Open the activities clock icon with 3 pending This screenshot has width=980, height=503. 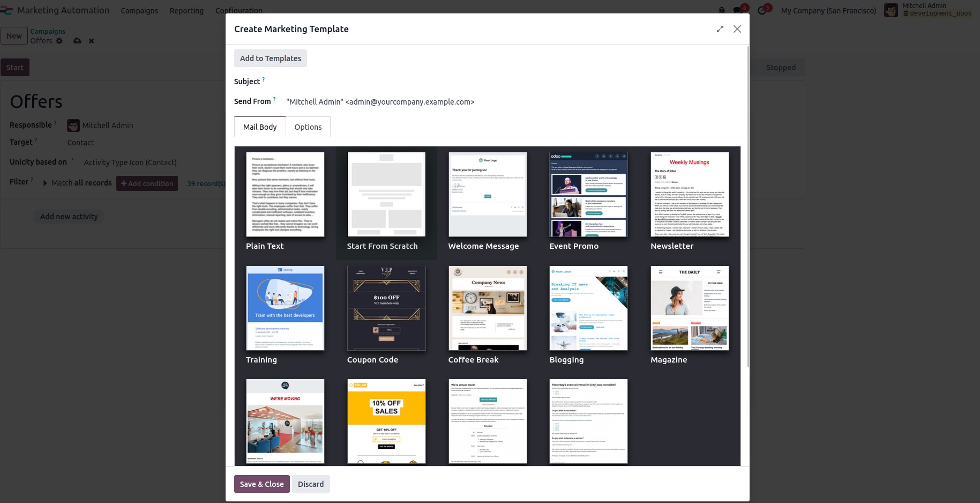(x=761, y=10)
